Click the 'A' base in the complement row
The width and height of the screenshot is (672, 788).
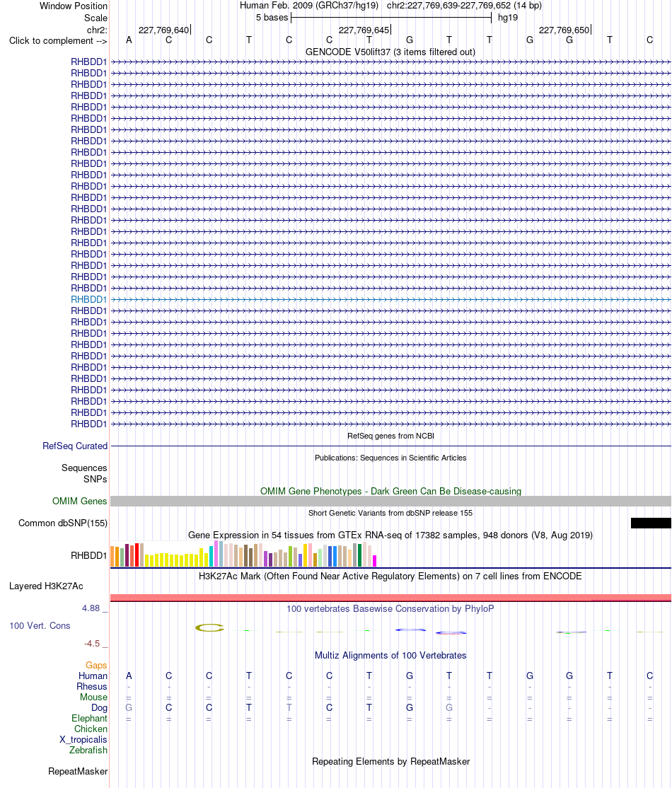pyautogui.click(x=129, y=40)
